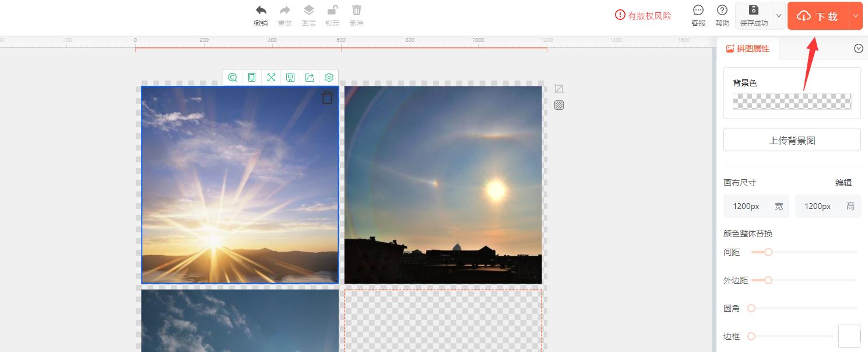
Task: Click the crop icon right of the canvas
Action: coord(559,89)
